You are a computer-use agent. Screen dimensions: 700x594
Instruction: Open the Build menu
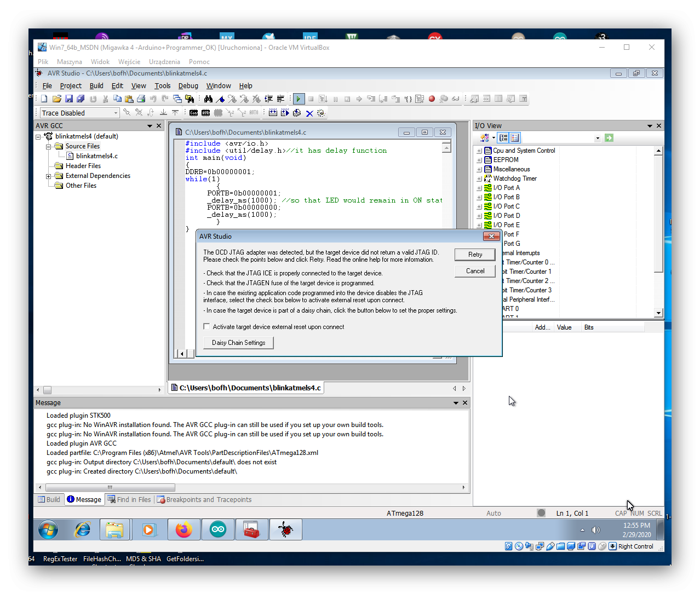[96, 86]
